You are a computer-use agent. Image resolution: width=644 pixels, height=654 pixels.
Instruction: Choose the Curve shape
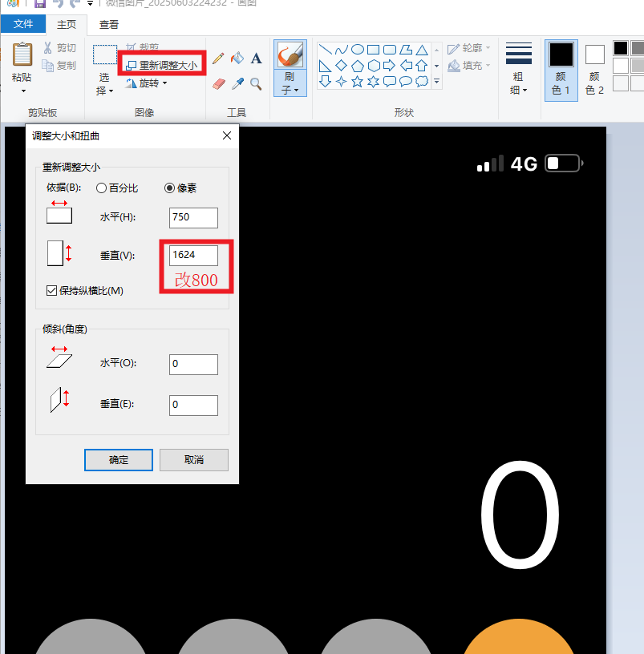click(342, 50)
